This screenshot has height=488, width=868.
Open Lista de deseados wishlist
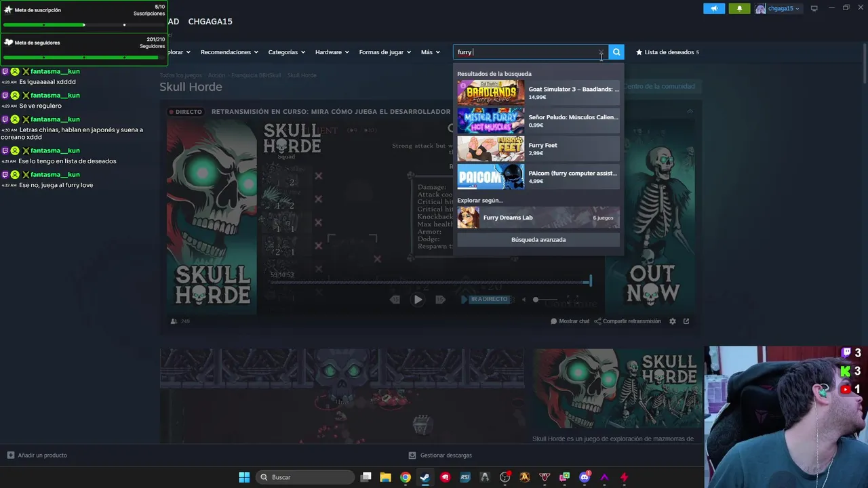pos(667,52)
